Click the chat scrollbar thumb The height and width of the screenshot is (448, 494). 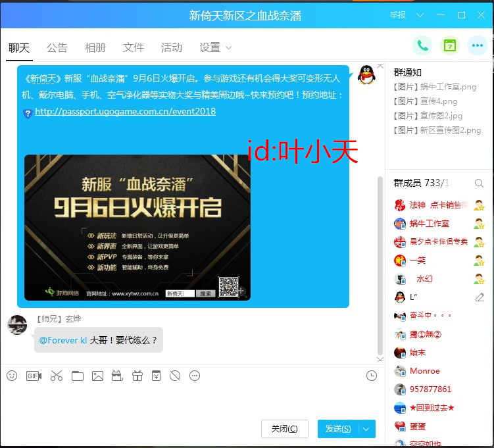click(380, 263)
